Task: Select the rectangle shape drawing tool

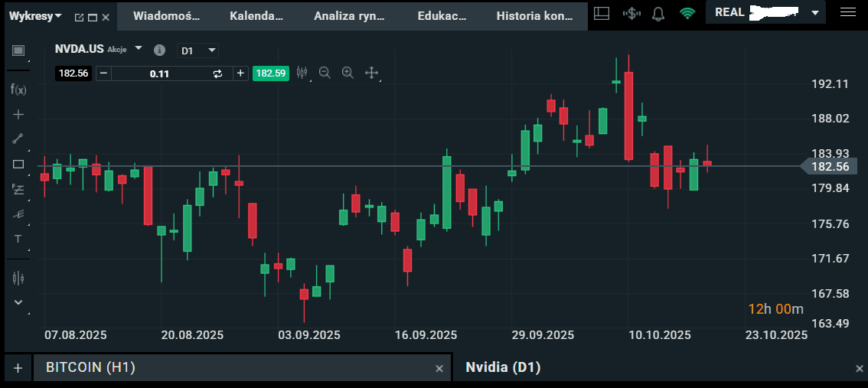Action: (18, 164)
